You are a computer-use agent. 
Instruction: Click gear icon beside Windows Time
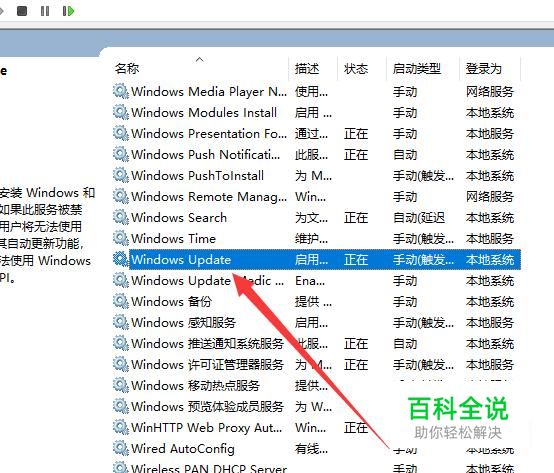(x=121, y=239)
